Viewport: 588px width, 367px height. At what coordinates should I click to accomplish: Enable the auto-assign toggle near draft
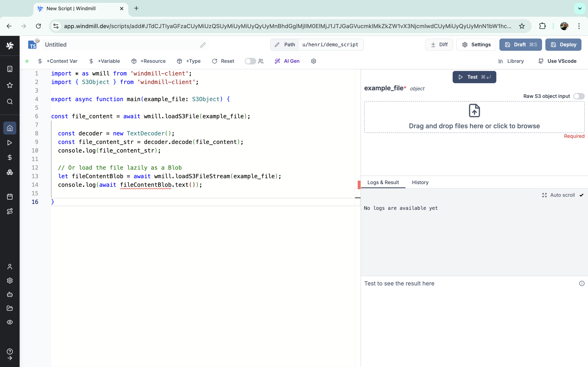(250, 61)
